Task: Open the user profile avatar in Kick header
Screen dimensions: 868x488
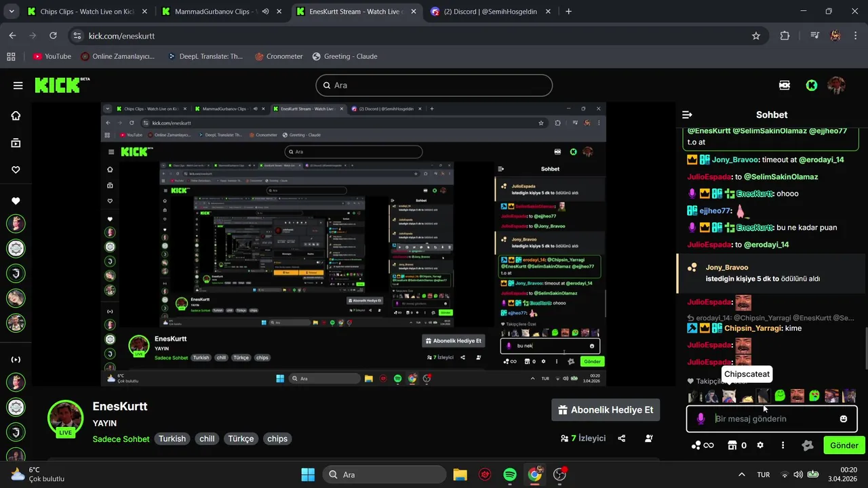Action: [836, 85]
